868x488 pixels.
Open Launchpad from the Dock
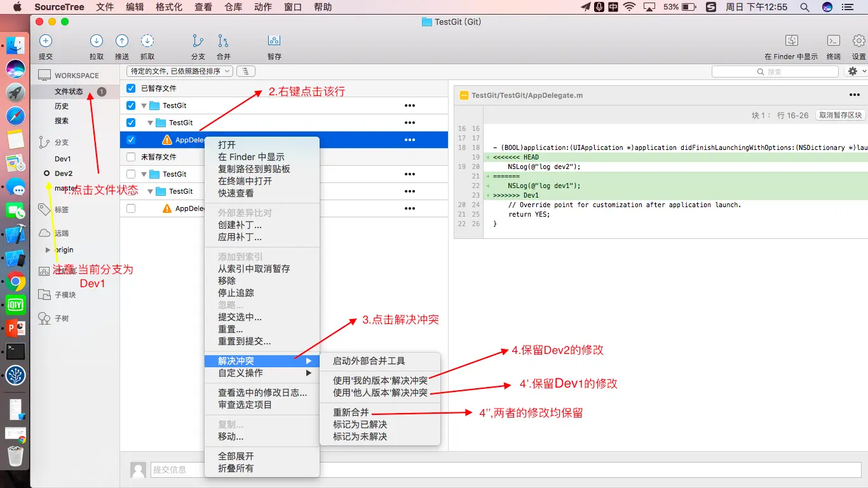15,93
